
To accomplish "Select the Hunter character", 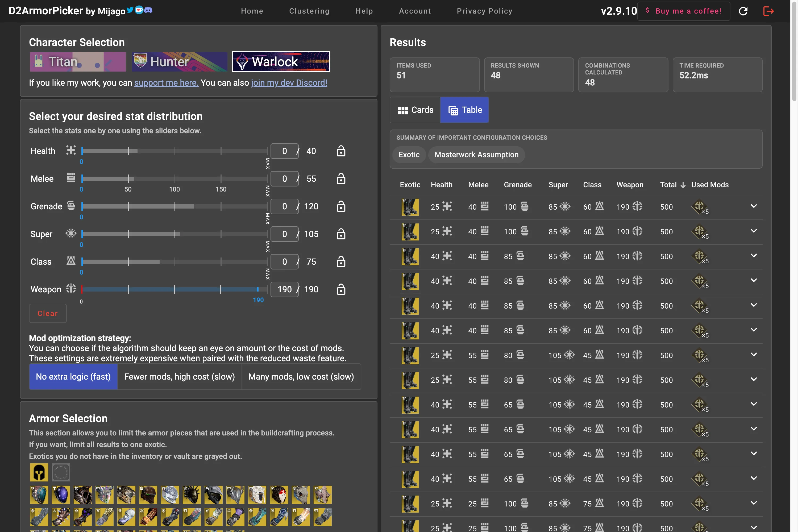I will point(180,62).
